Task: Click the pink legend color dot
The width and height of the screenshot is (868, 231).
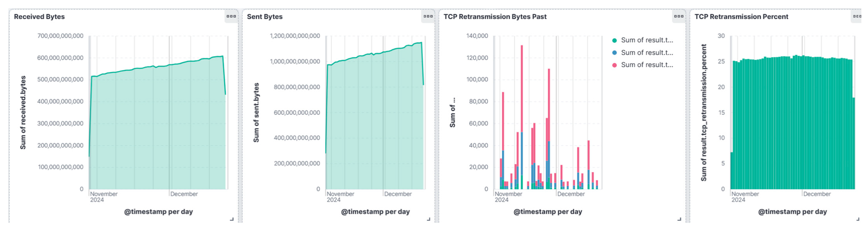Action: click(x=614, y=65)
